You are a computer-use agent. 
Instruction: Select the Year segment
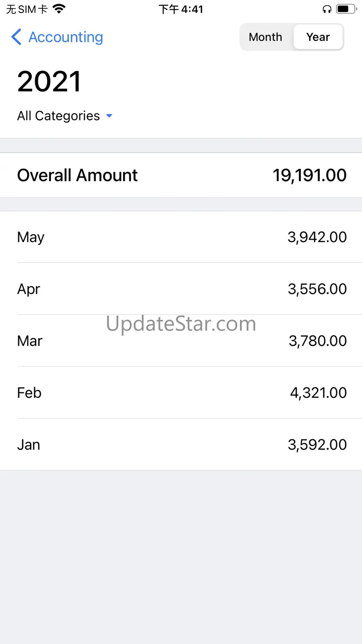tap(318, 37)
